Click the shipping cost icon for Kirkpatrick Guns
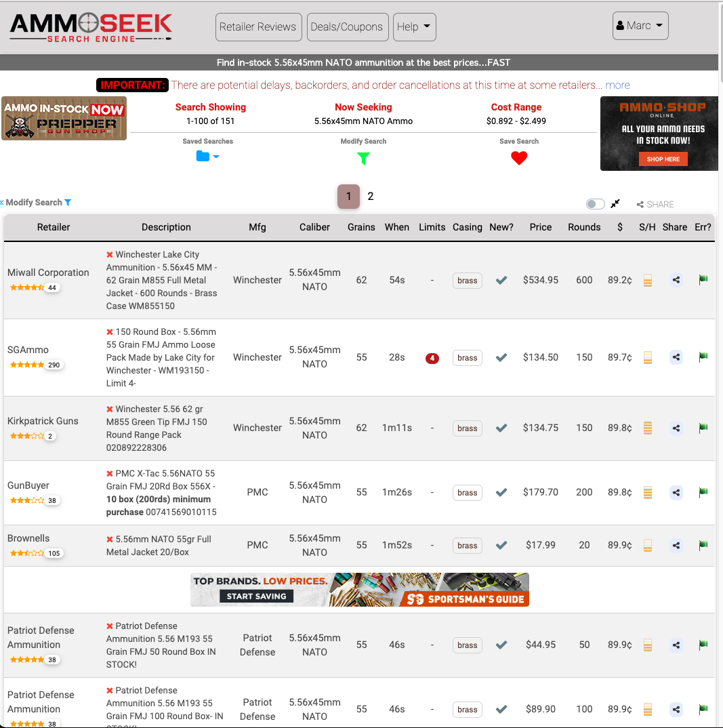 point(647,428)
